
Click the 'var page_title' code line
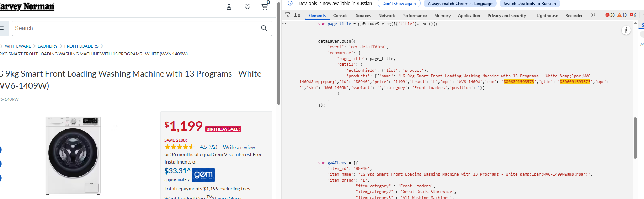click(x=378, y=24)
